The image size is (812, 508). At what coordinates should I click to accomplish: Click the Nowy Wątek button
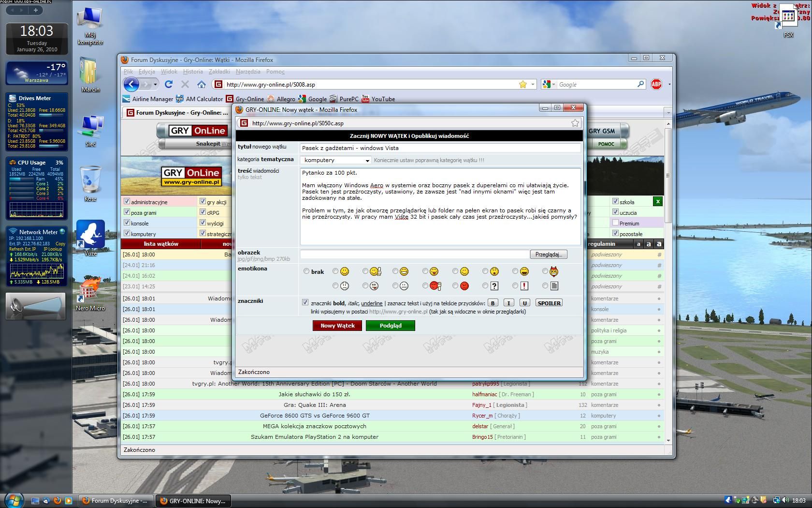[337, 326]
